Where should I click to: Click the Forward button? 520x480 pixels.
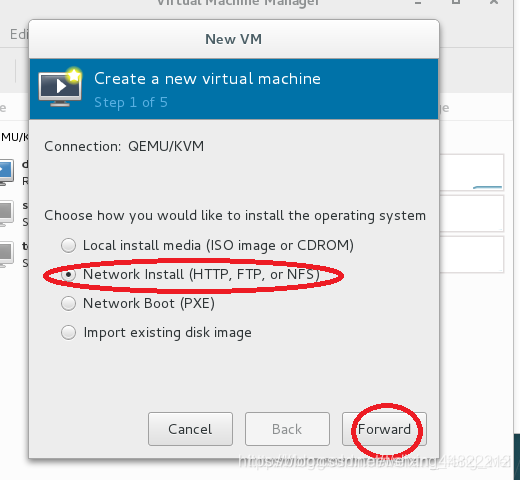coord(384,429)
